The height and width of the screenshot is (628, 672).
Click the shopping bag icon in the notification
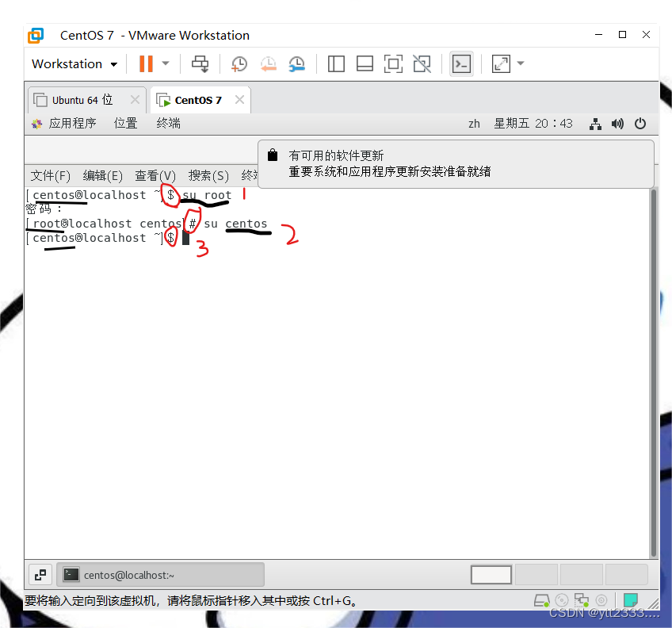tap(273, 155)
